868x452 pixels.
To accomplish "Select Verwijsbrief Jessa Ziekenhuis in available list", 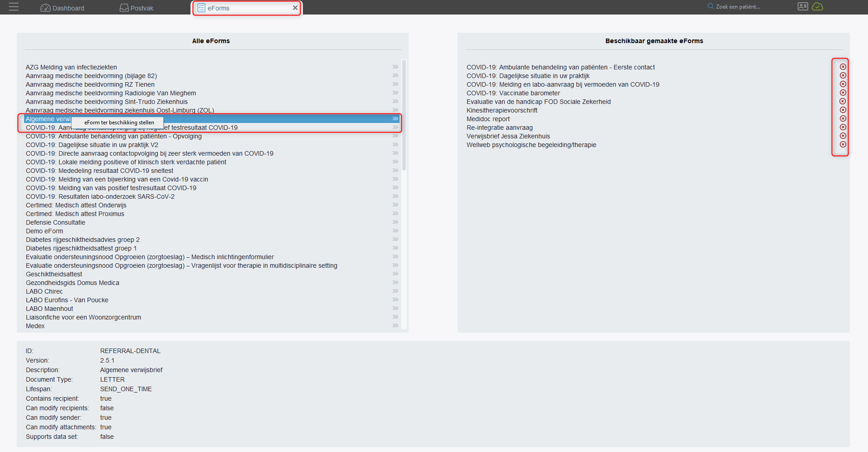I will (x=508, y=136).
